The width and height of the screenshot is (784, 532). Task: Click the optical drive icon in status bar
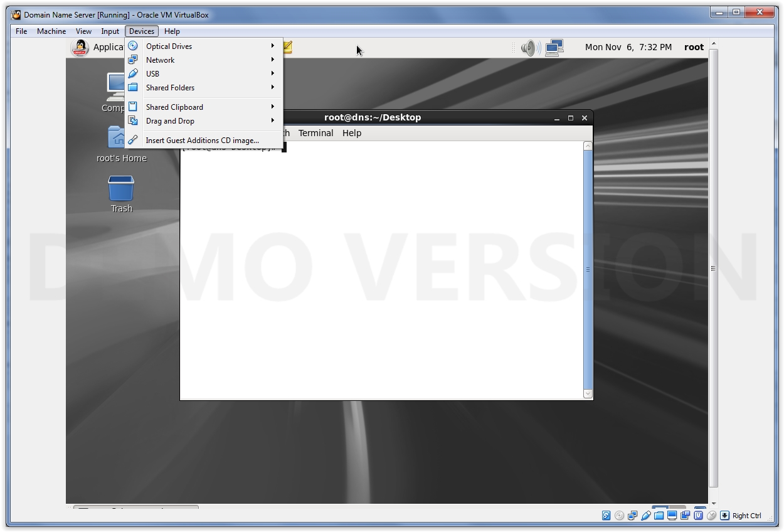[x=620, y=515]
